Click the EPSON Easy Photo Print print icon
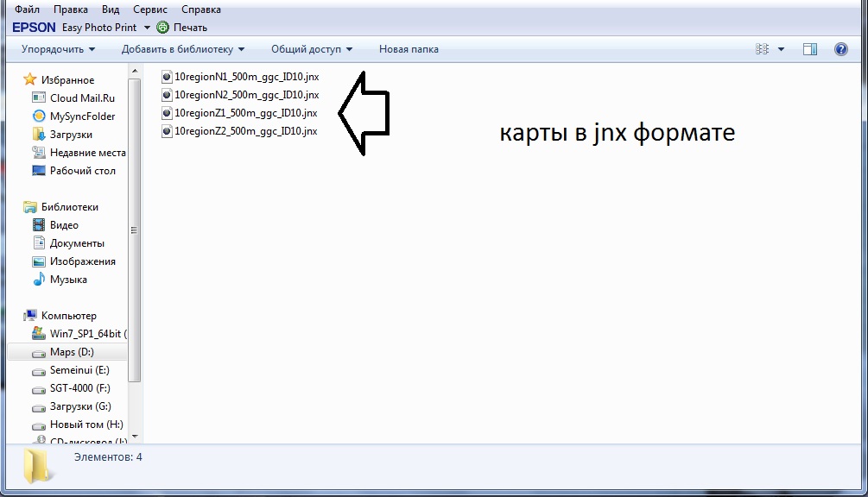The width and height of the screenshot is (868, 497). pos(162,28)
